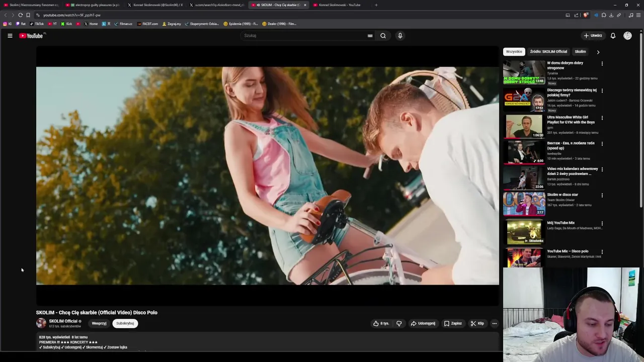Open 'Ultra Masculine White Girl Playlist' thumbnail

[x=524, y=126]
